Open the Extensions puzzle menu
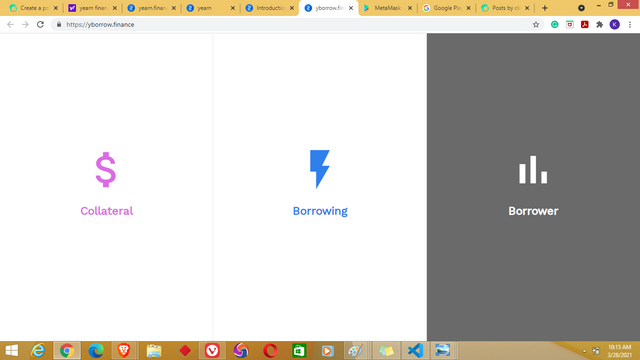640x360 pixels. 599,24
